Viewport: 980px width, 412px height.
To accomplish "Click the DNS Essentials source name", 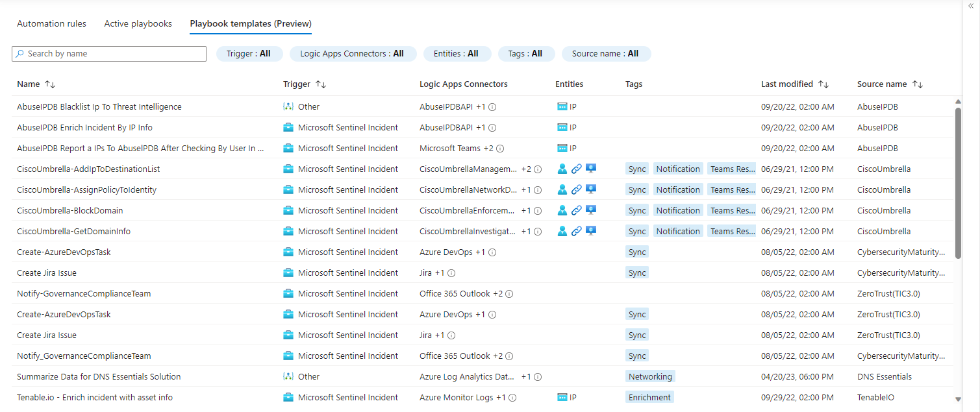I will point(885,377).
